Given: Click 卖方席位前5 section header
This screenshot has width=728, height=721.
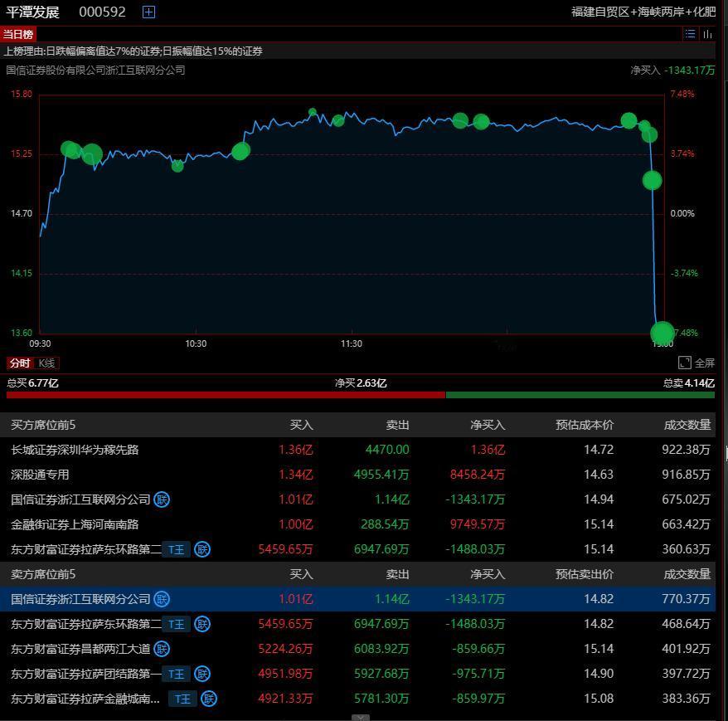Looking at the screenshot, I should coord(43,574).
